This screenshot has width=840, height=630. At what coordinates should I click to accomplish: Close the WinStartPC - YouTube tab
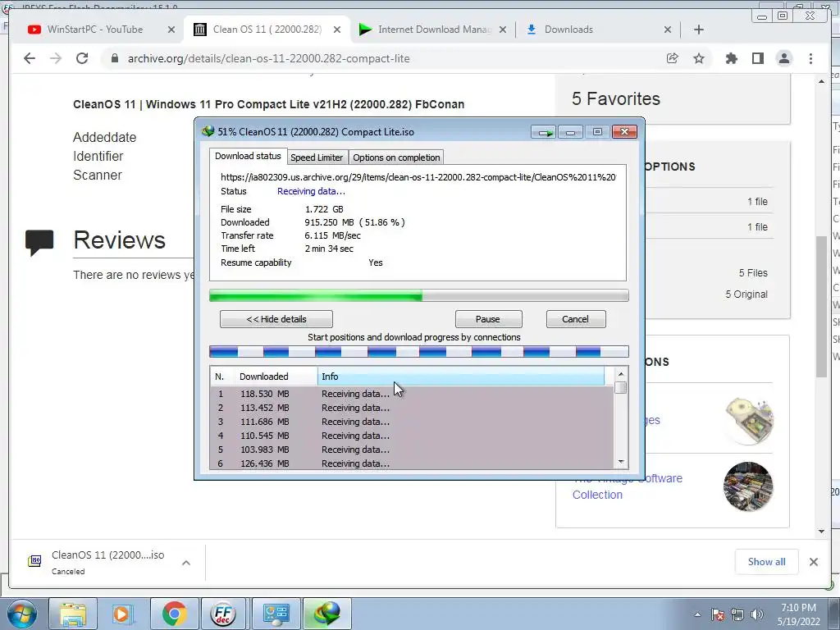pos(171,30)
